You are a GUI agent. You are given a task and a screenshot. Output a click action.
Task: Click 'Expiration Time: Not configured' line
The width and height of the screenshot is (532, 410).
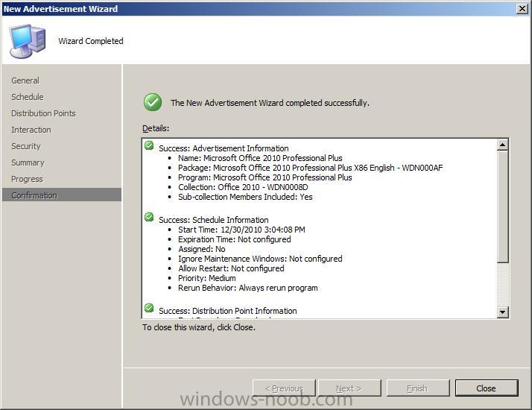[235, 239]
